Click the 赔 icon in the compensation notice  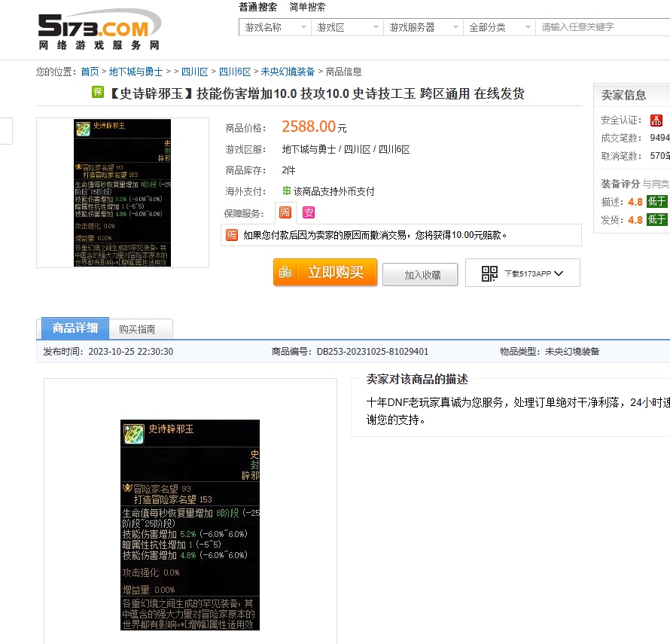[x=232, y=235]
